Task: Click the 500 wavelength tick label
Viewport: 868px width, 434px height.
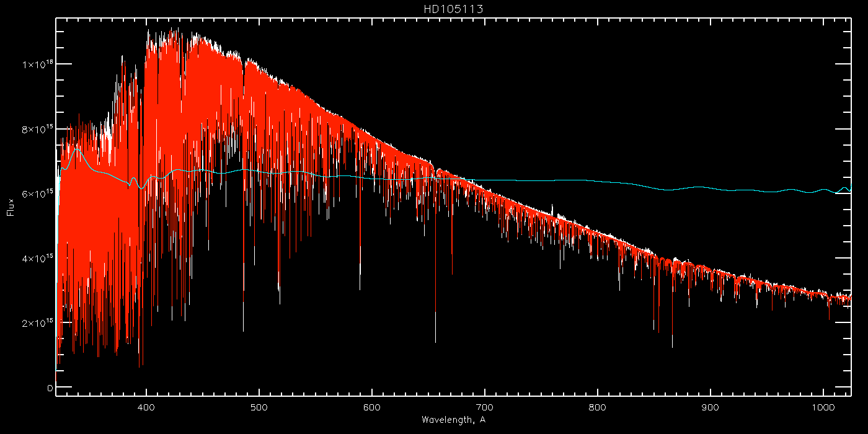Action: 259,407
